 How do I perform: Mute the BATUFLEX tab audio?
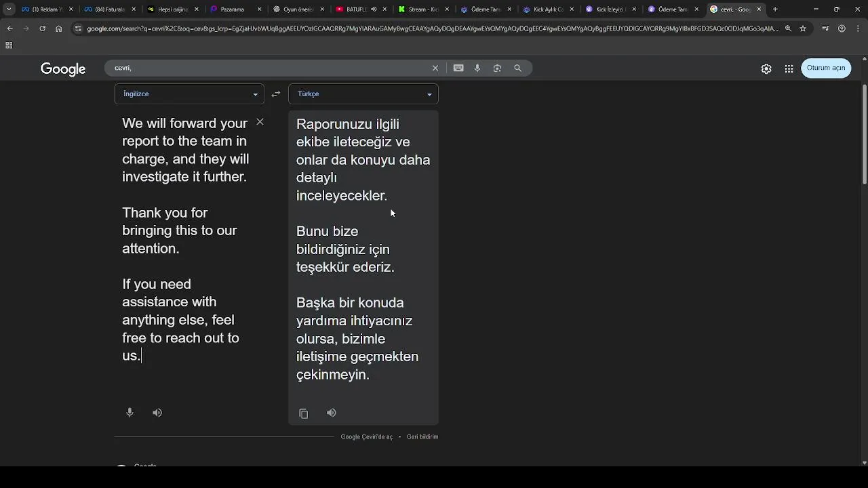coord(374,9)
